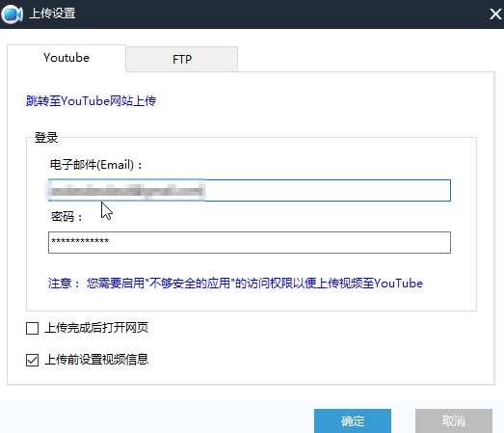Enable 上传完成后打开网页 checkbox
The image size is (504, 433).
pos(32,329)
